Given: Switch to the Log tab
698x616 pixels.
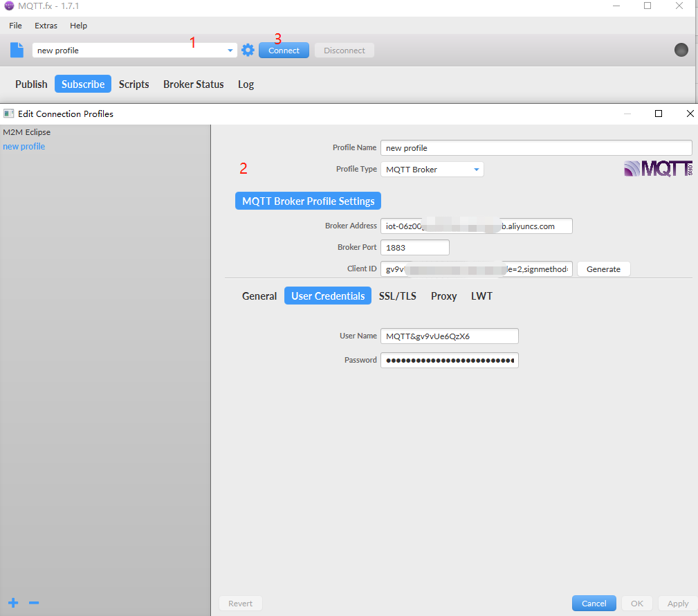Looking at the screenshot, I should coord(246,84).
